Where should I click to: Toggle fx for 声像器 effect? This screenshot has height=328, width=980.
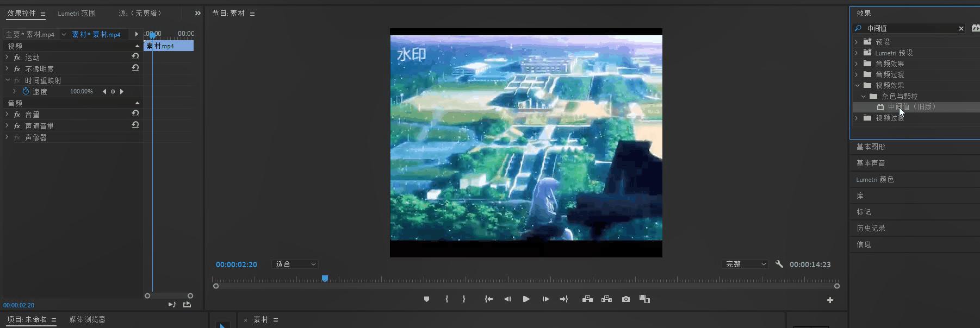click(x=17, y=137)
